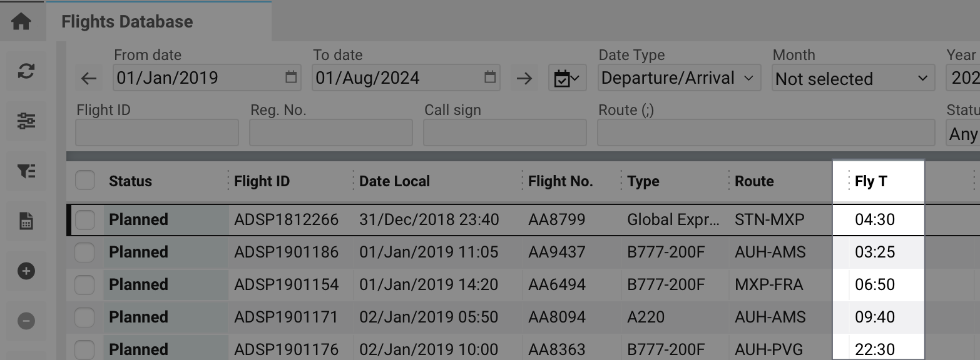This screenshot has width=980, height=360.
Task: Select checkbox for flight ADSP1901186
Action: coord(85,252)
